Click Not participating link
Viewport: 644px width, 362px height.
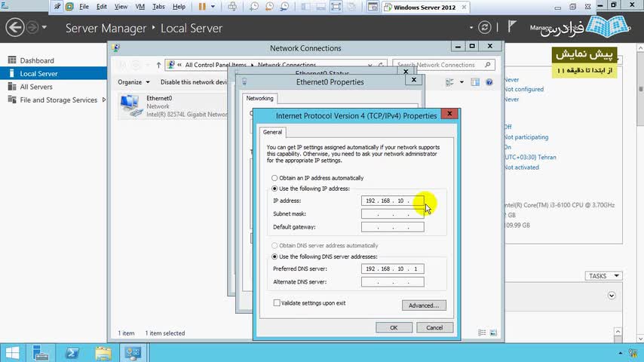[526, 137]
